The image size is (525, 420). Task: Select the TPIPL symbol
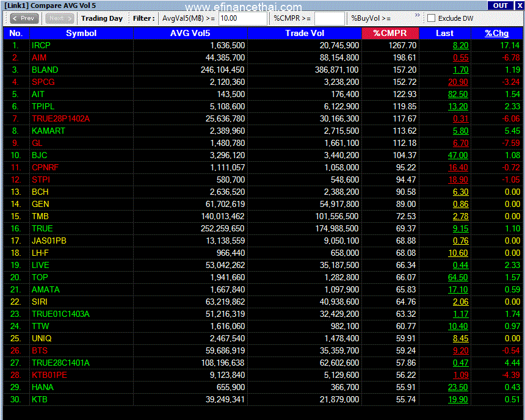[43, 106]
